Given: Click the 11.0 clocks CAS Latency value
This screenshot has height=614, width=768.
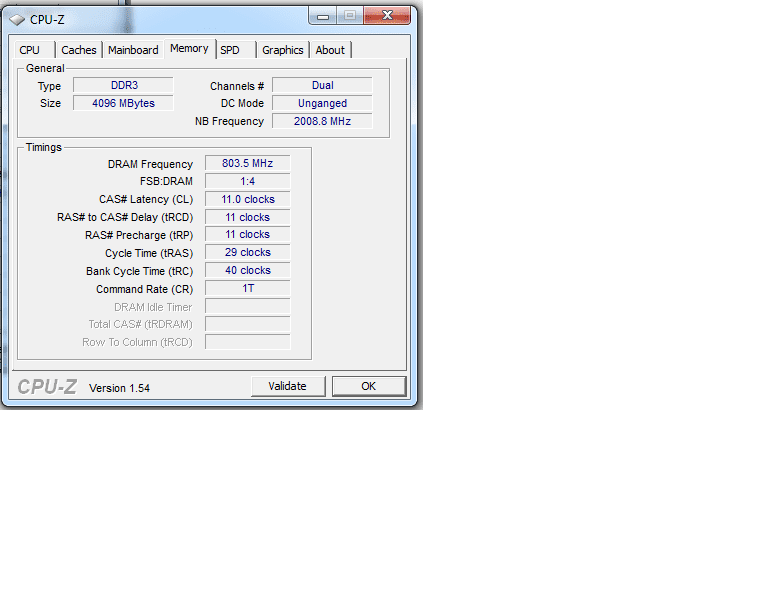Looking at the screenshot, I should 248,199.
